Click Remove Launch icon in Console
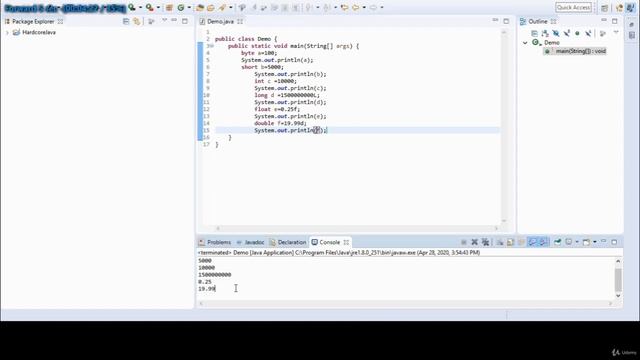 coord(474,242)
